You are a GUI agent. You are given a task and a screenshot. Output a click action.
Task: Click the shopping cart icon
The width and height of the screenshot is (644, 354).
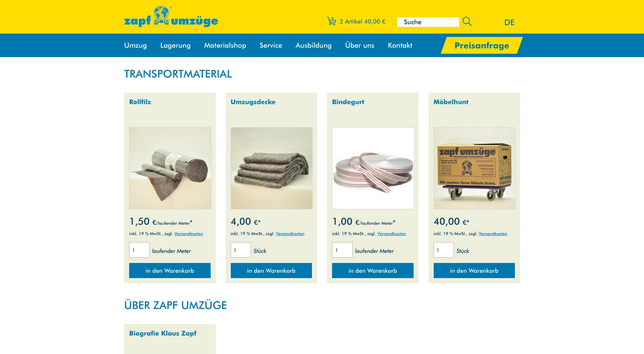click(331, 21)
